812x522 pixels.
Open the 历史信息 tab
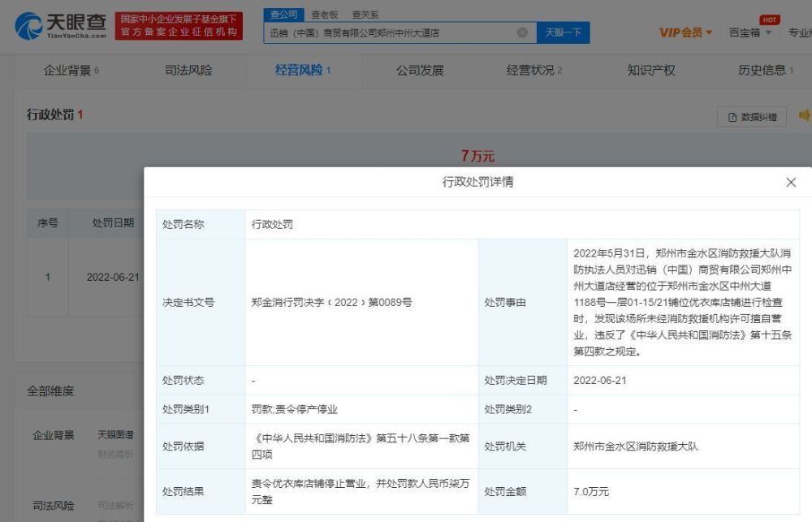[766, 70]
